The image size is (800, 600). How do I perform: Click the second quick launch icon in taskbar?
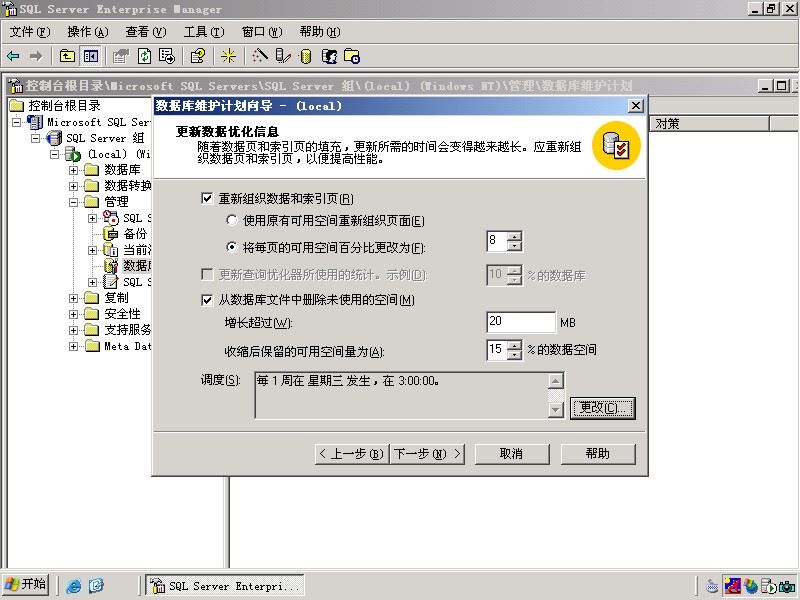96,585
